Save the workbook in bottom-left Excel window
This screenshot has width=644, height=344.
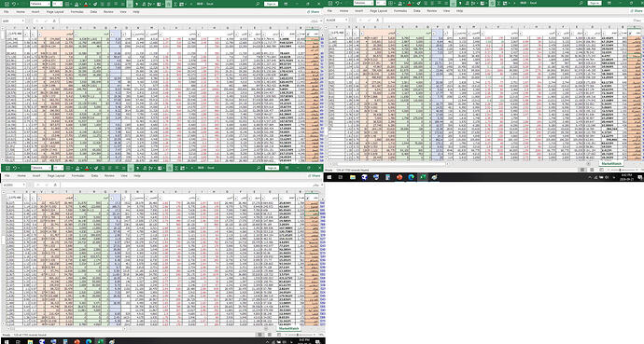coord(7,168)
